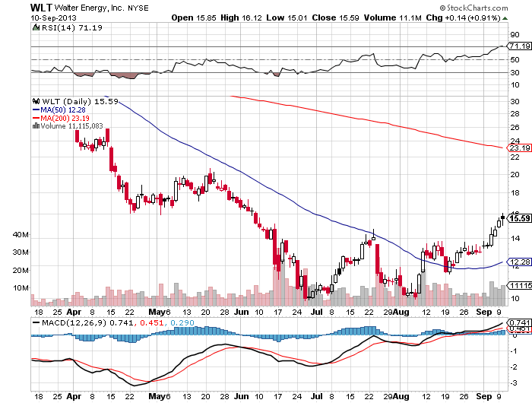Click the blue MA(50) line swatch
Viewport: 532px width, 403px height.
tap(36, 110)
